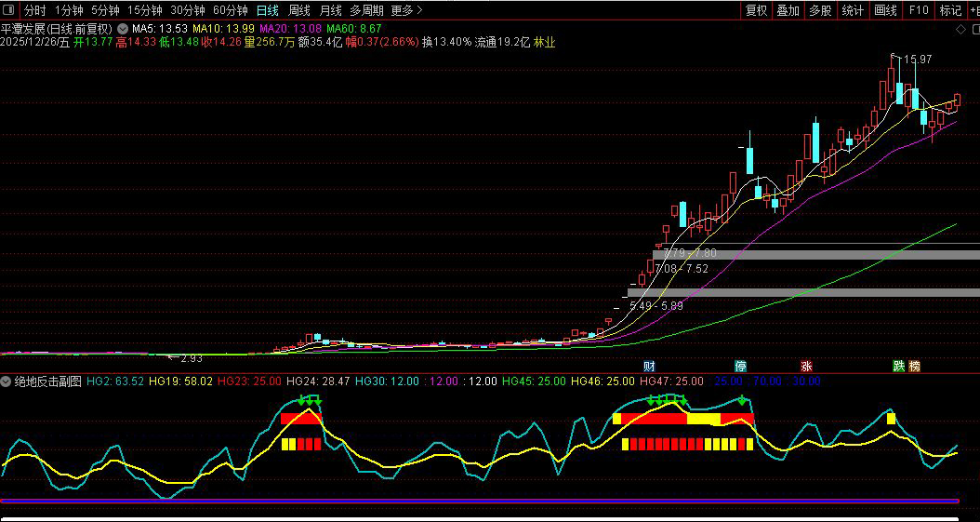Click the diamond icon below 标记 button

click(x=960, y=29)
